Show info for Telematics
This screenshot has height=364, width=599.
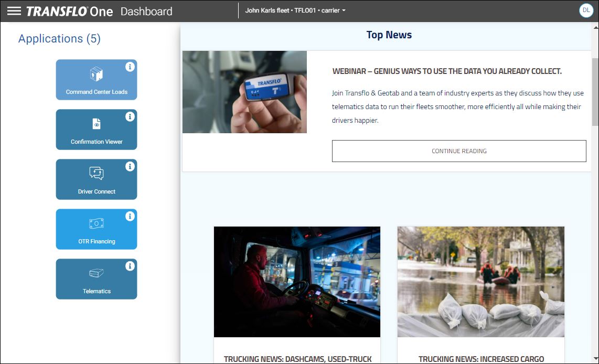(130, 266)
